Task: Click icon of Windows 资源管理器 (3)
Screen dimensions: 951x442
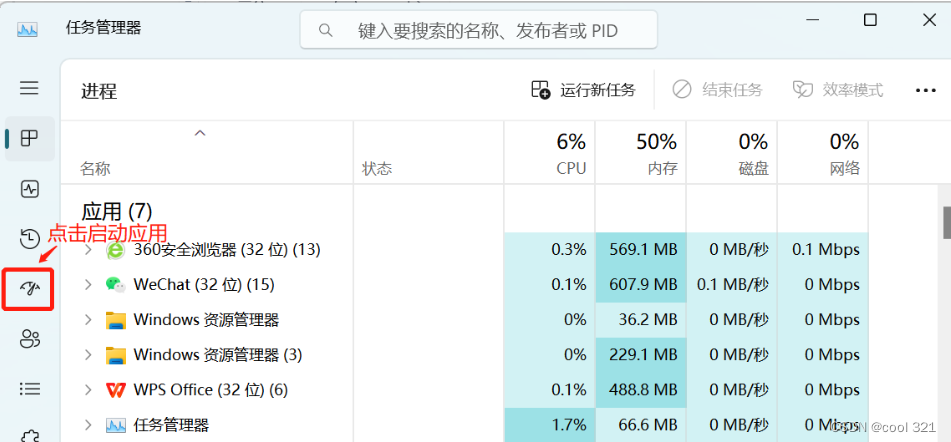Action: coord(115,355)
